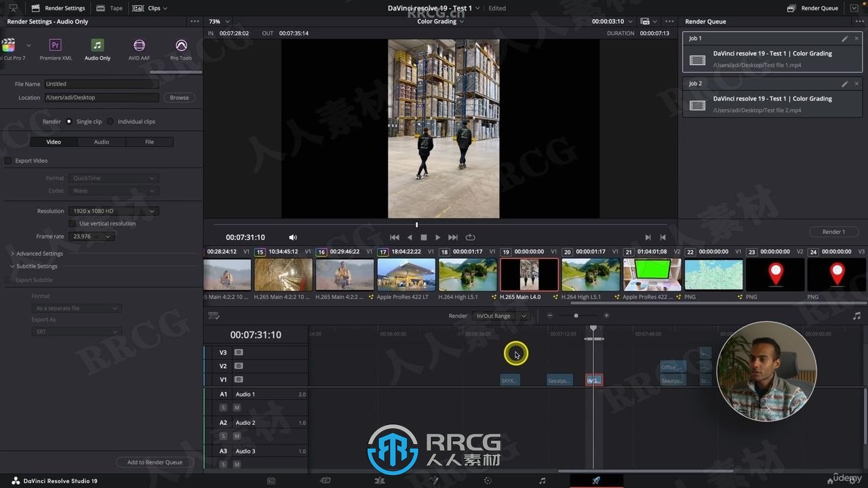The width and height of the screenshot is (868, 488).
Task: Open the project title dropdown arrow
Action: (477, 8)
